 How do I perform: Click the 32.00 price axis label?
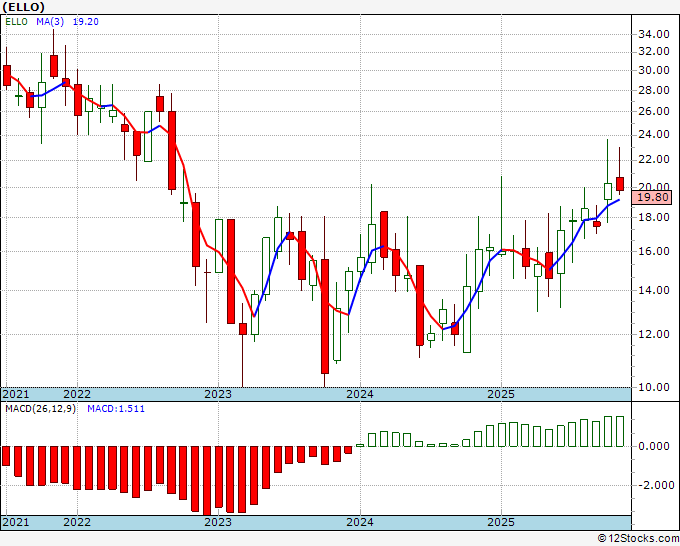click(654, 52)
